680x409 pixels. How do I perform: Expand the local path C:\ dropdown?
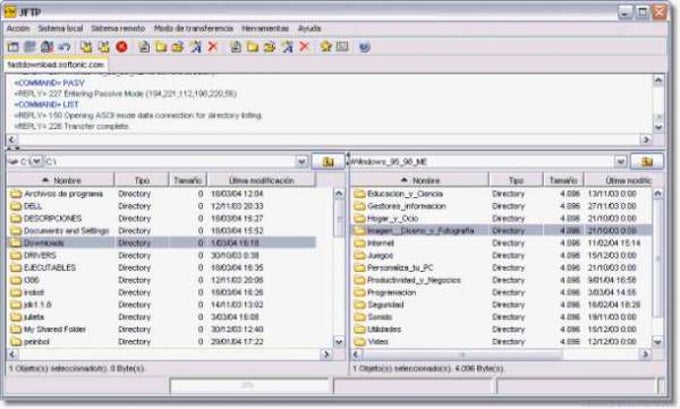[x=302, y=162]
